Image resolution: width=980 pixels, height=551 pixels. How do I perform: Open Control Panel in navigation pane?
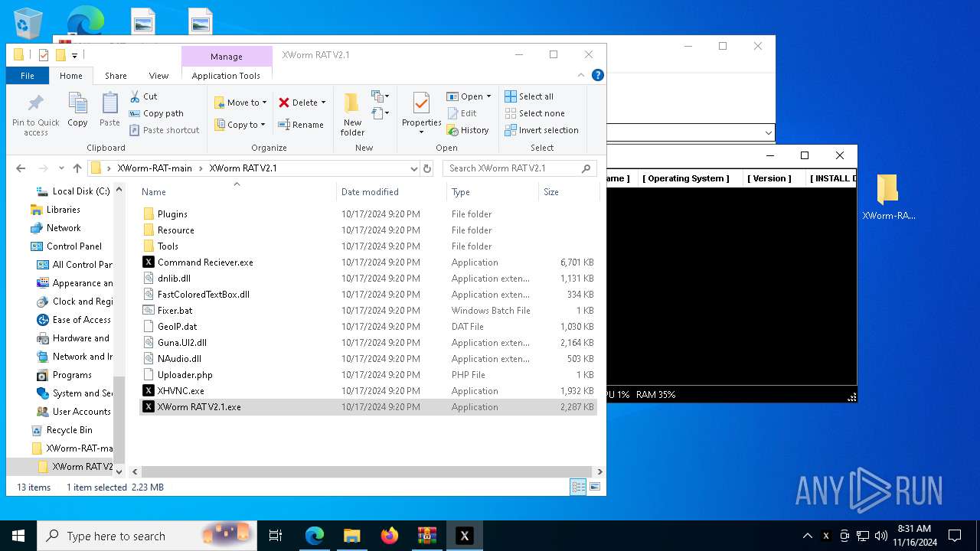pos(73,246)
